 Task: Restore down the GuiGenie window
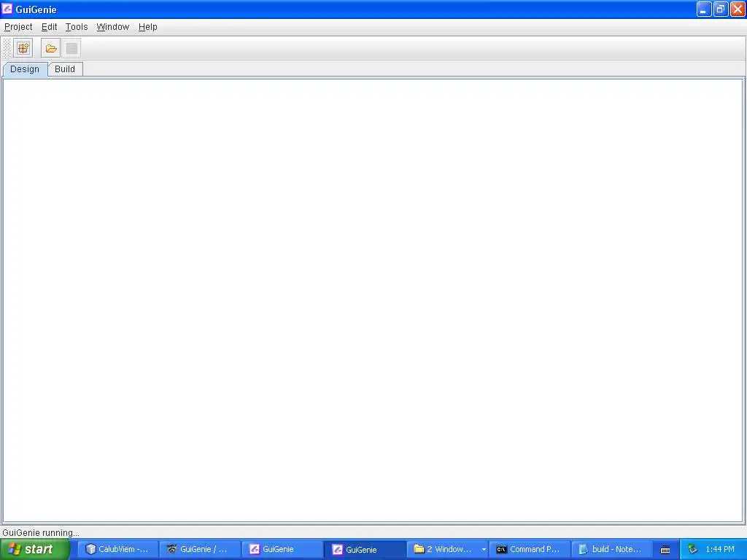click(x=721, y=9)
